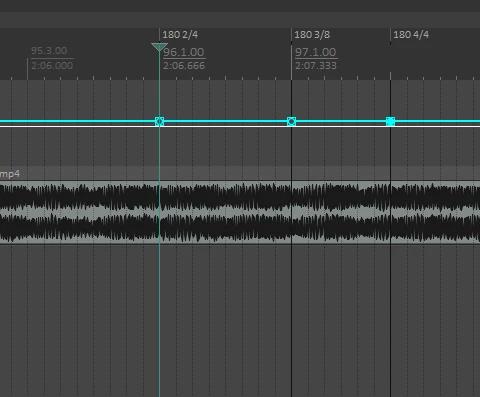Click the edit cursor triangle handle in ruler
This screenshot has height=397, width=480.
pos(159,47)
